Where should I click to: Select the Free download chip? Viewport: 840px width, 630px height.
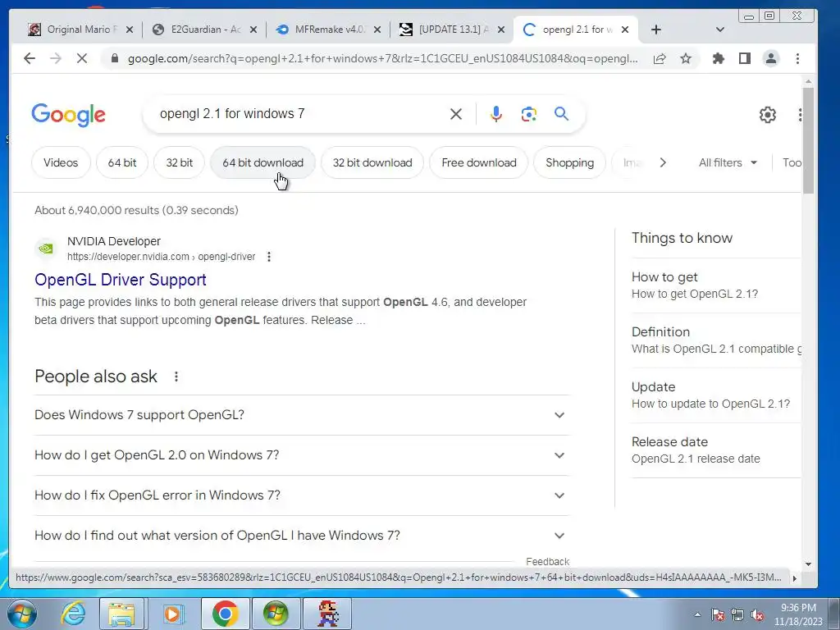[479, 162]
